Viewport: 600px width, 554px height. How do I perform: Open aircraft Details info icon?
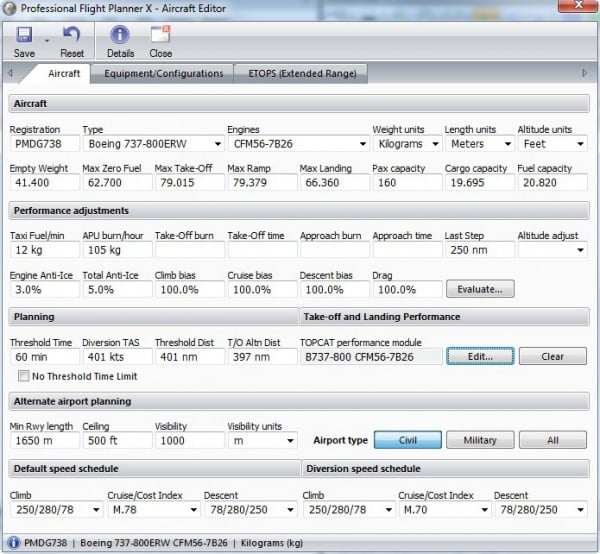point(120,35)
